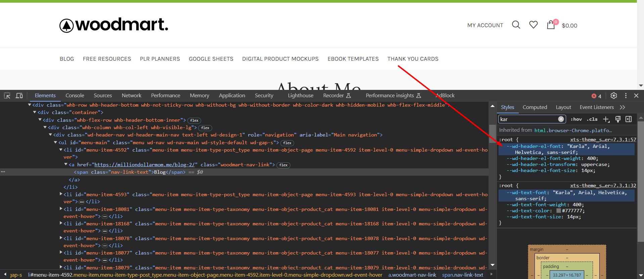Collapse the wd-header-nav div node

click(x=50, y=135)
